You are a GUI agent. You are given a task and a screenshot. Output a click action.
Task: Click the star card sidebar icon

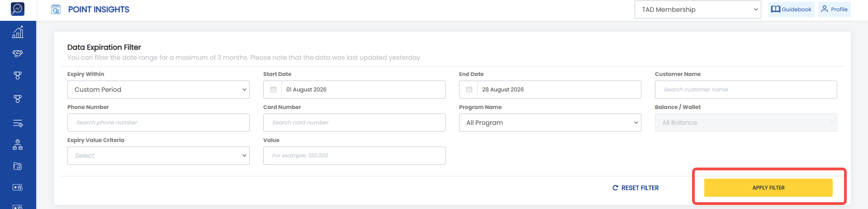coord(18,187)
